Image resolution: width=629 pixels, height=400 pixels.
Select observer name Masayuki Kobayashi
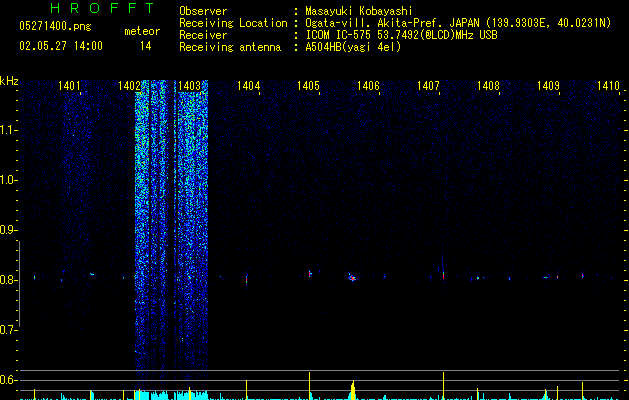pos(359,11)
